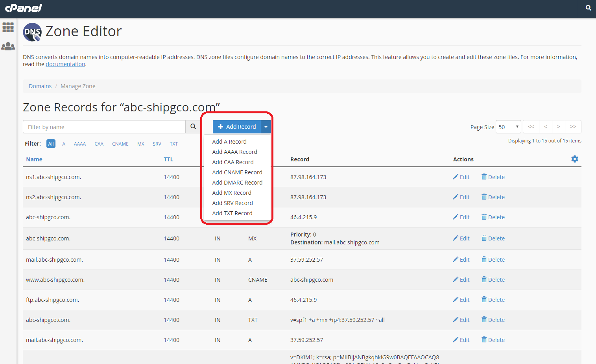Delete the www.abc-shipgco.com CNAME record

[493, 280]
